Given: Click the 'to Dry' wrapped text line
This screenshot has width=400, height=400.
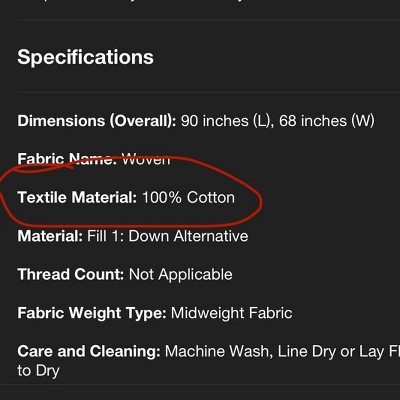Looking at the screenshot, I should pyautogui.click(x=38, y=371).
